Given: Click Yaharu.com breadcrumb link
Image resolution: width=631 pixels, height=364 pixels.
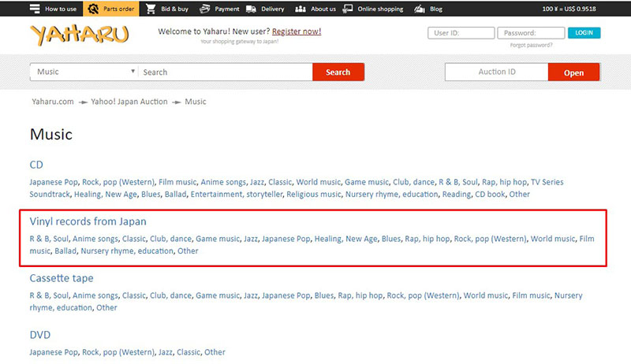Looking at the screenshot, I should tap(53, 102).
